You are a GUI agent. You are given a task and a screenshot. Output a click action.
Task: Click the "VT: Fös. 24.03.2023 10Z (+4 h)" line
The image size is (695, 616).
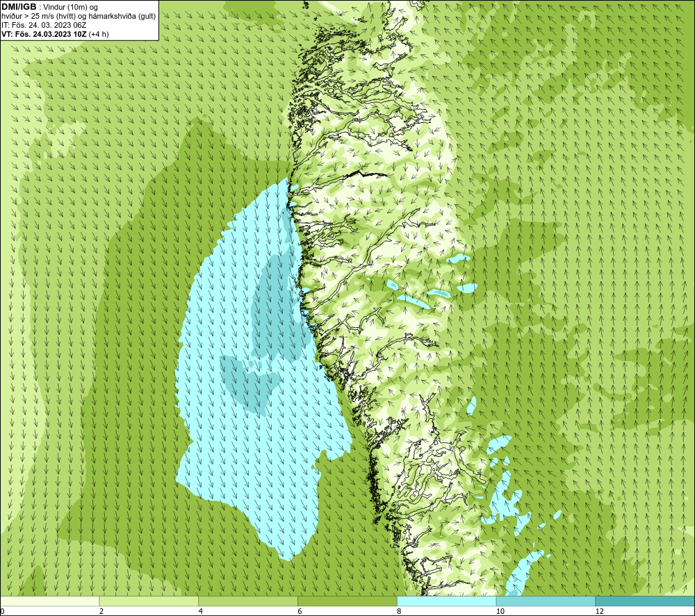(55, 34)
